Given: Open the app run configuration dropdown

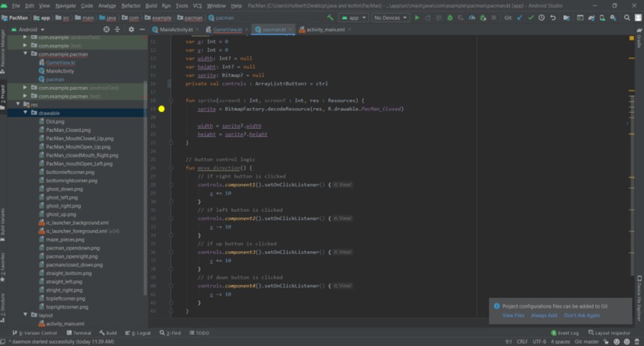Looking at the screenshot, I should 353,18.
